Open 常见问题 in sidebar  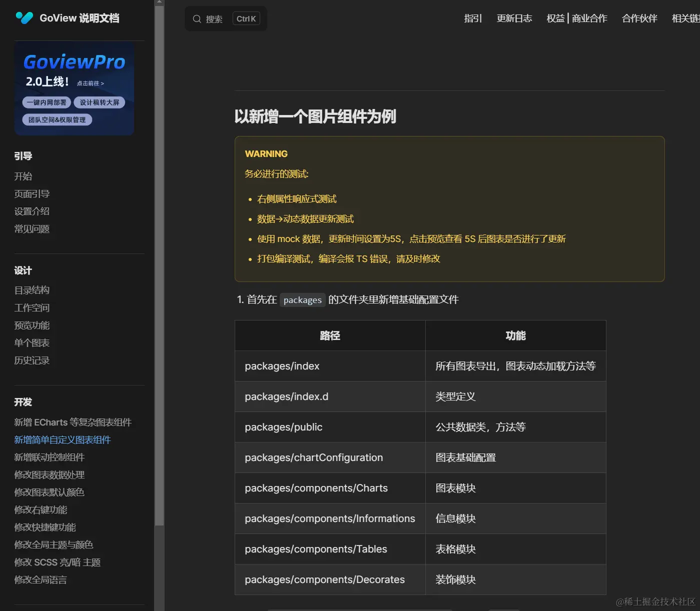click(32, 229)
